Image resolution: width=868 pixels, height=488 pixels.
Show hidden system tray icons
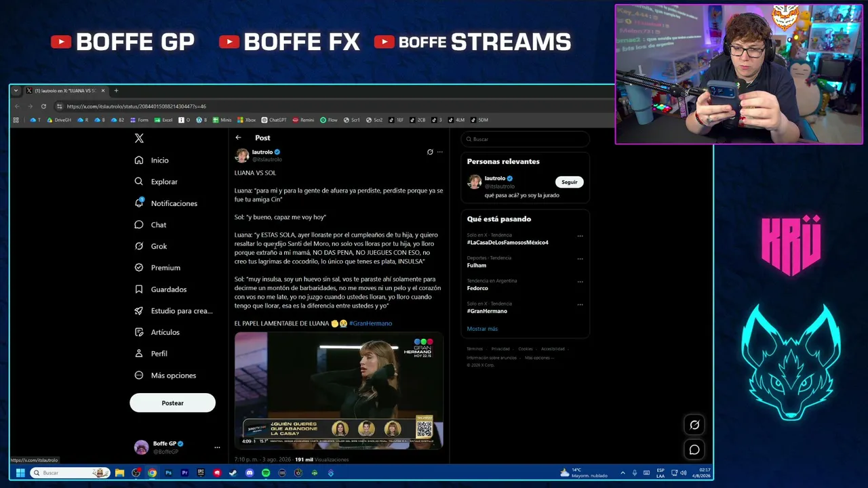pos(623,473)
